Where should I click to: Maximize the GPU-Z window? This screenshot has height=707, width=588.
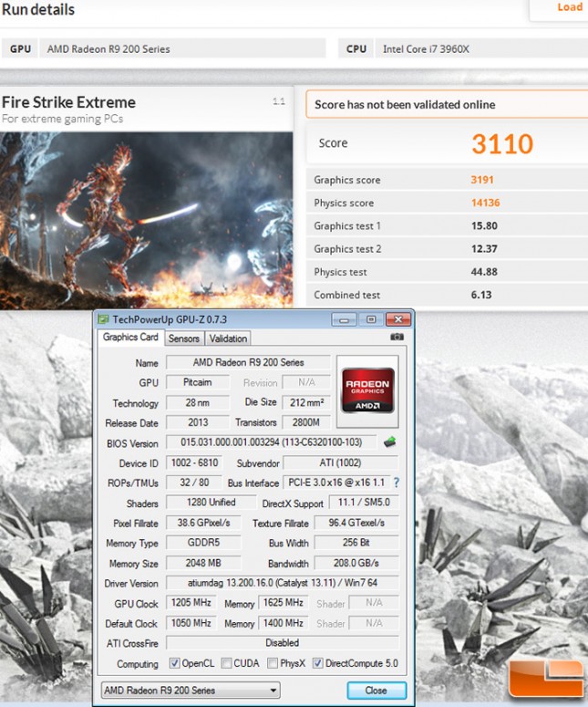[371, 319]
